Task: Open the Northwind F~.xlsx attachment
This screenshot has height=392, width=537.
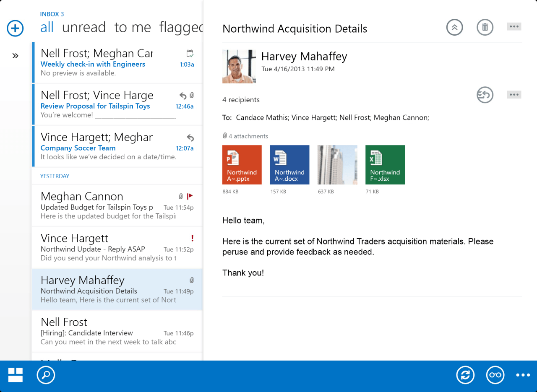Action: 385,165
